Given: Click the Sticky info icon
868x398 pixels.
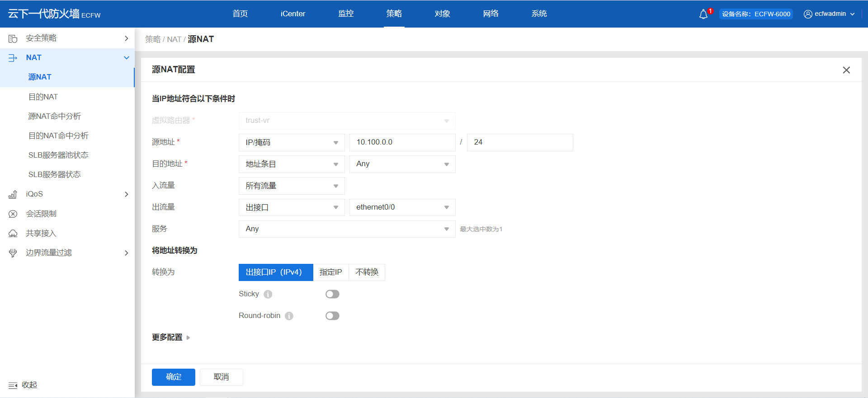Looking at the screenshot, I should (268, 295).
